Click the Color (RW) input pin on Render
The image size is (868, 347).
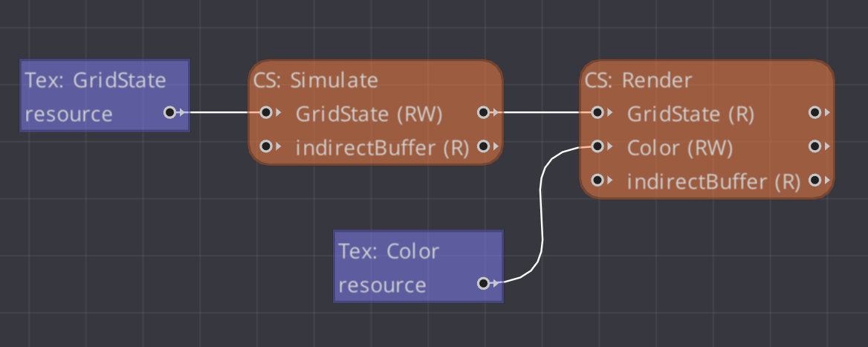coord(597,146)
